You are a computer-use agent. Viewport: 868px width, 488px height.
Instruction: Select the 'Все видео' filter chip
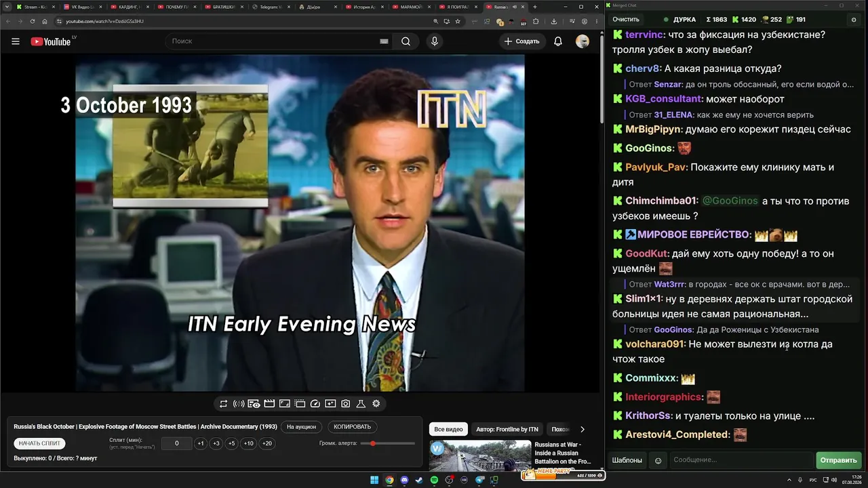click(448, 429)
